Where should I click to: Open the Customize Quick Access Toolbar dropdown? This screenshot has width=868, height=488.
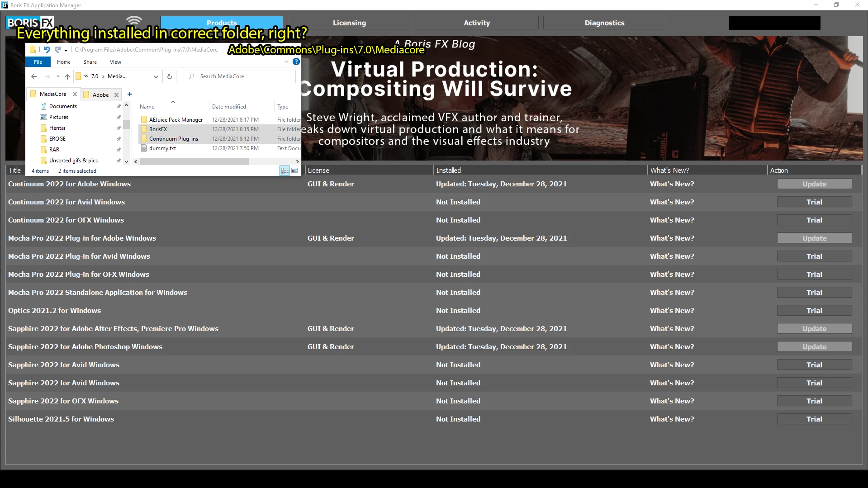[x=66, y=50]
